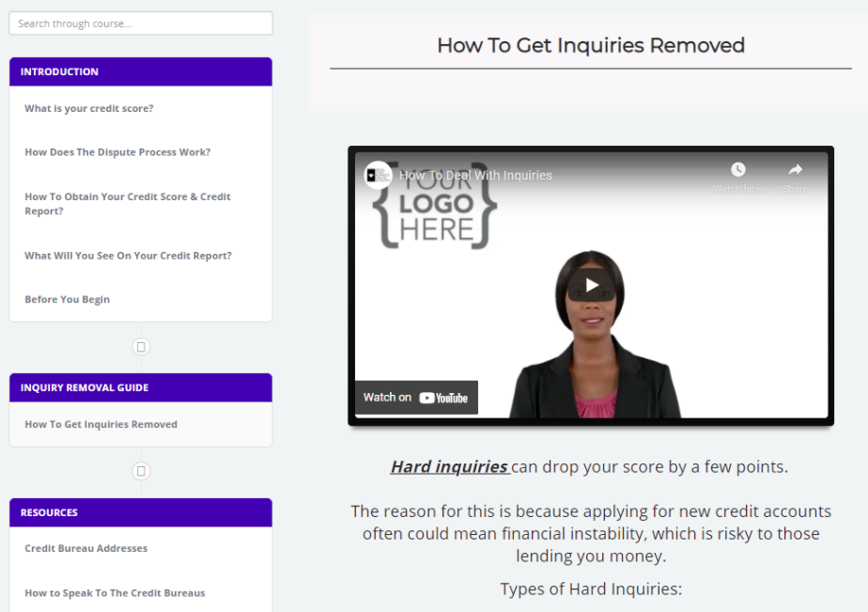Open How to Speak To The Credit Bureaus

coord(115,593)
